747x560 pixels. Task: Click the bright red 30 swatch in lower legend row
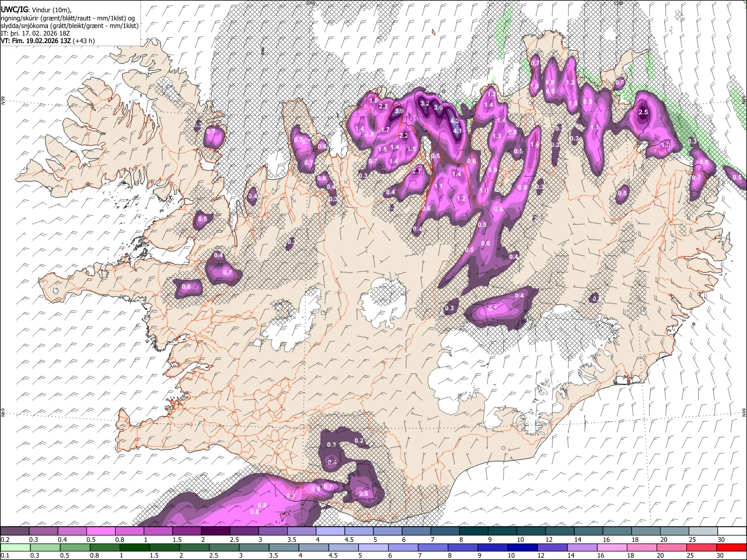tap(732, 547)
